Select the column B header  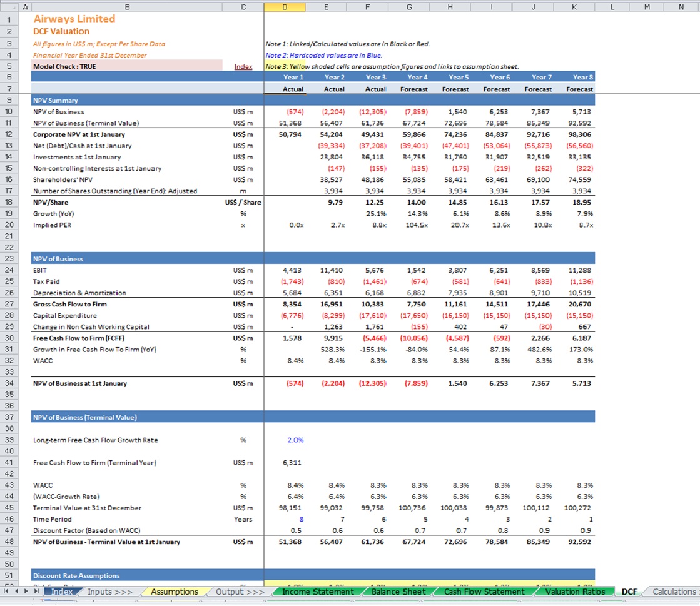coord(127,7)
